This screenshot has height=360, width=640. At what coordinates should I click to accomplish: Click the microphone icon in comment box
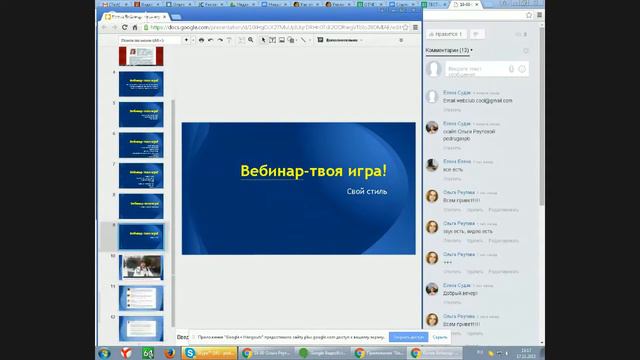(x=511, y=69)
